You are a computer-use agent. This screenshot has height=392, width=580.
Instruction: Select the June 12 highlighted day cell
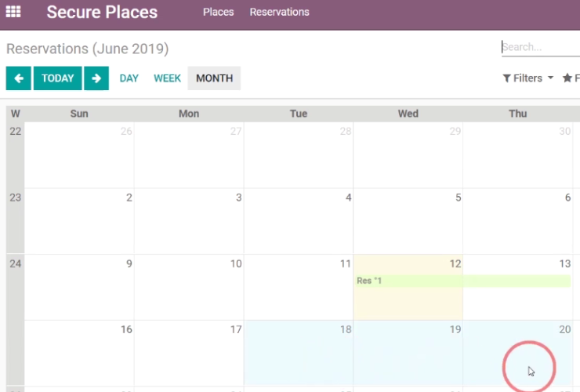pos(408,287)
